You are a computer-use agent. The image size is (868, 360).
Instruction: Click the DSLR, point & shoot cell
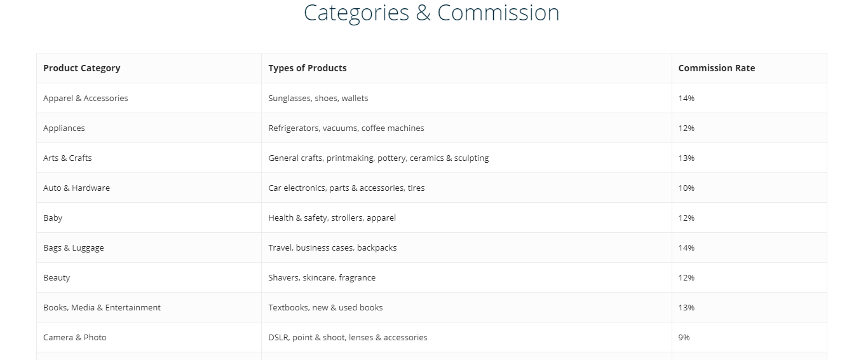pyautogui.click(x=466, y=337)
